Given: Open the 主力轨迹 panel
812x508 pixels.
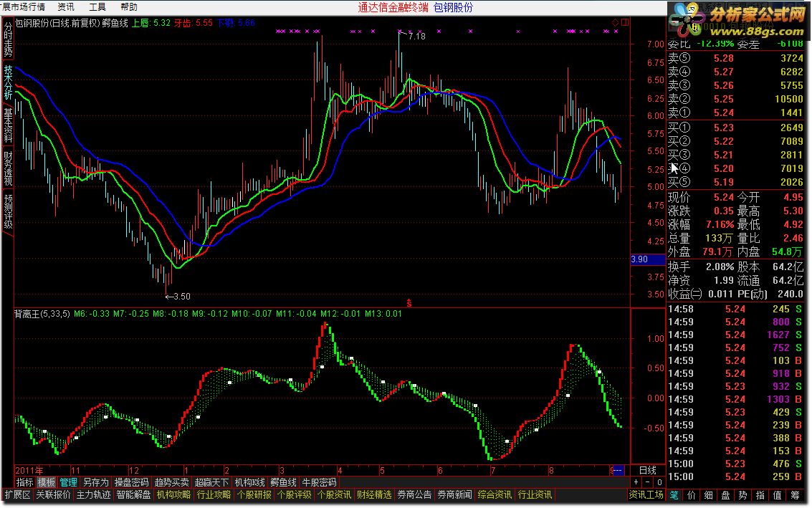Looking at the screenshot, I should coord(94,494).
